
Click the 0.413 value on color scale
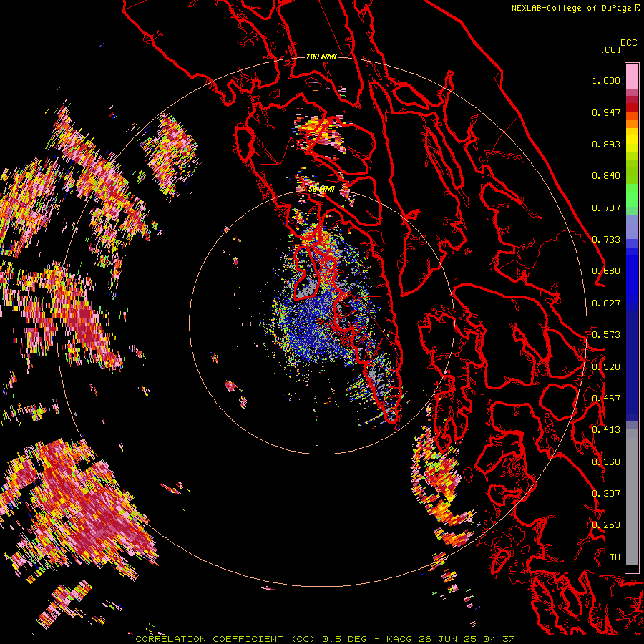point(606,430)
